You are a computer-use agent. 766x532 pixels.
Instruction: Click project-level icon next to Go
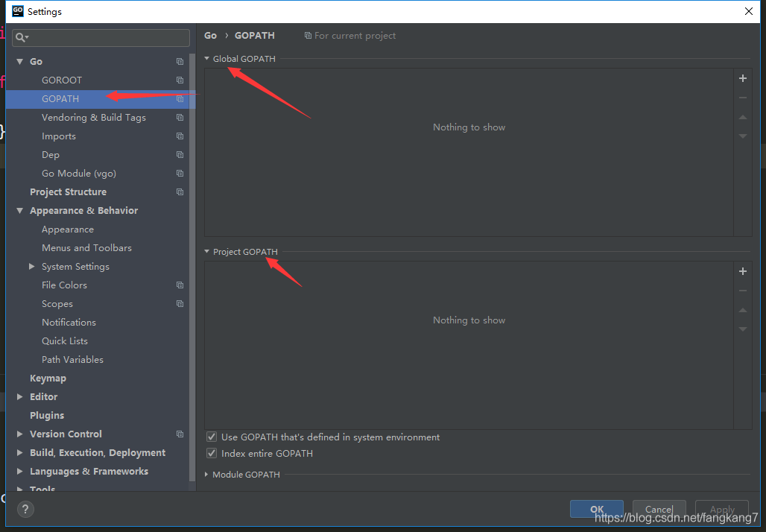coord(180,62)
